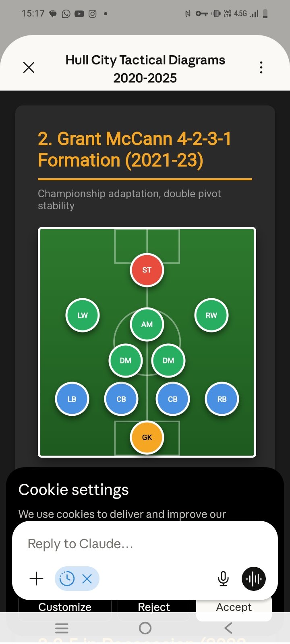
Task: Tap the Android home circle button
Action: point(145,628)
